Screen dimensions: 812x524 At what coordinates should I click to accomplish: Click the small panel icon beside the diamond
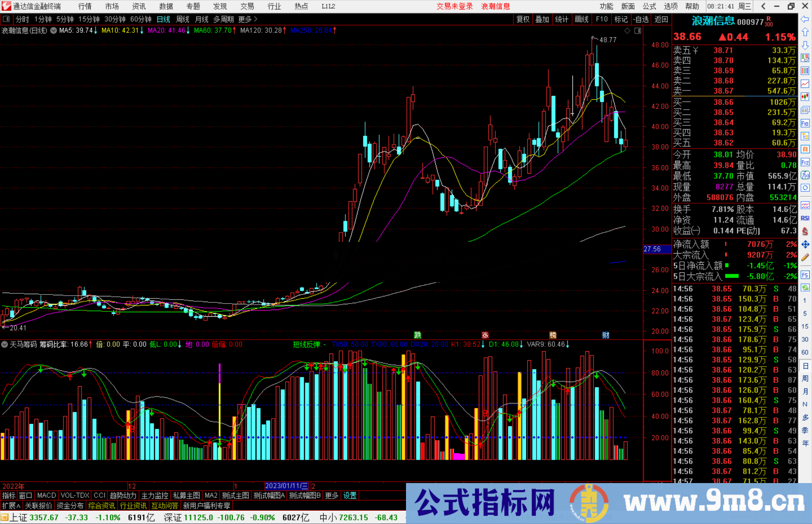(x=638, y=31)
